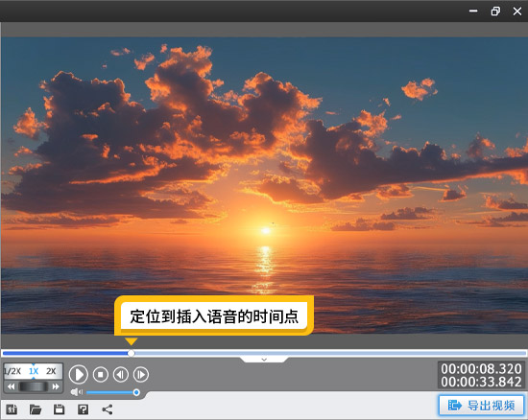Click the timeline playhead knob
This screenshot has width=528, height=420.
click(131, 353)
